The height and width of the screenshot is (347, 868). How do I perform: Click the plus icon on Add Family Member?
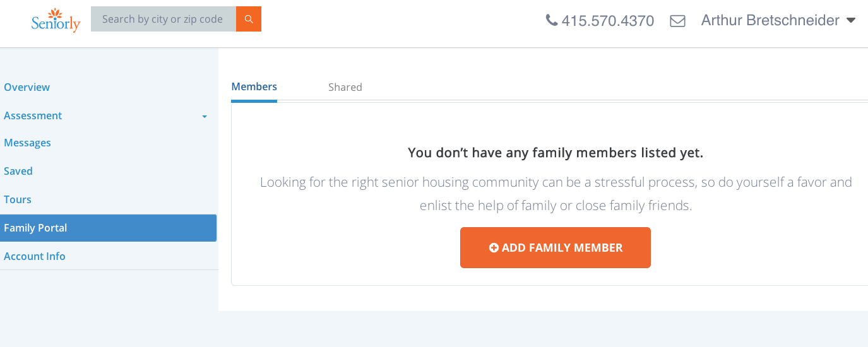point(494,248)
